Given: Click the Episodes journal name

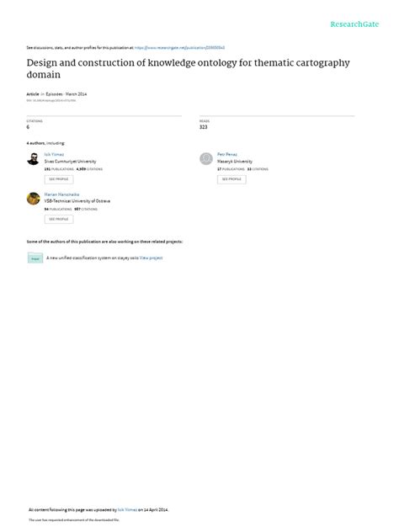Looking at the screenshot, I should pyautogui.click(x=54, y=94).
